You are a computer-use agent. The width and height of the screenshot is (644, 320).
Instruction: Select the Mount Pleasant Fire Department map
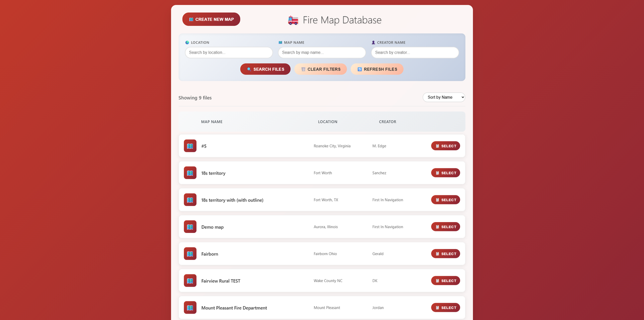(x=445, y=308)
